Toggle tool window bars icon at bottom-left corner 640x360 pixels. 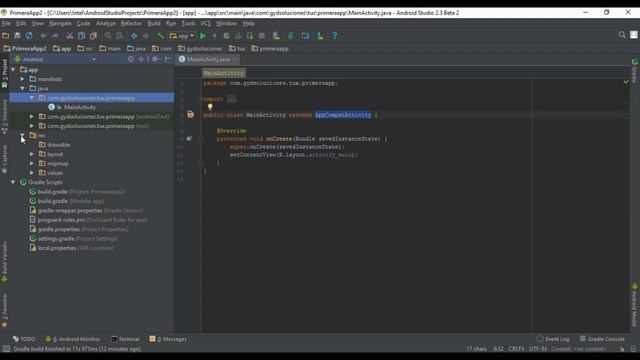(x=6, y=349)
